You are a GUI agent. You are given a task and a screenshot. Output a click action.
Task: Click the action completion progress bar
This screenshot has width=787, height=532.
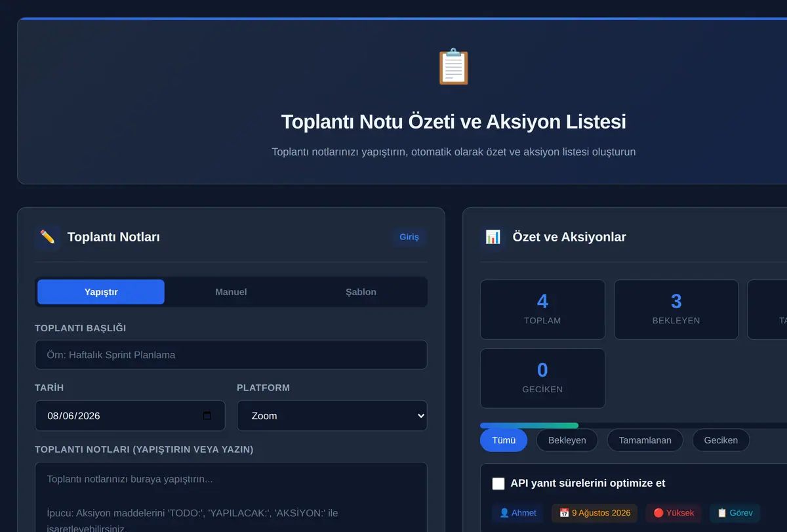[634, 426]
